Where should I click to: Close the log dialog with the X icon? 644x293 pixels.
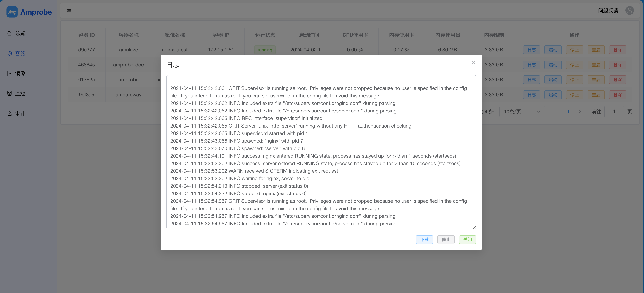coord(473,63)
